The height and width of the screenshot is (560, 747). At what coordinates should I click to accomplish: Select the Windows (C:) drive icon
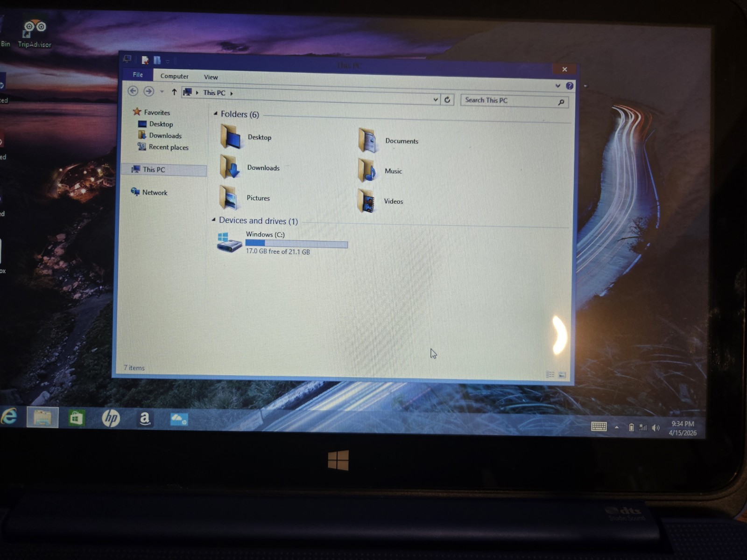229,242
